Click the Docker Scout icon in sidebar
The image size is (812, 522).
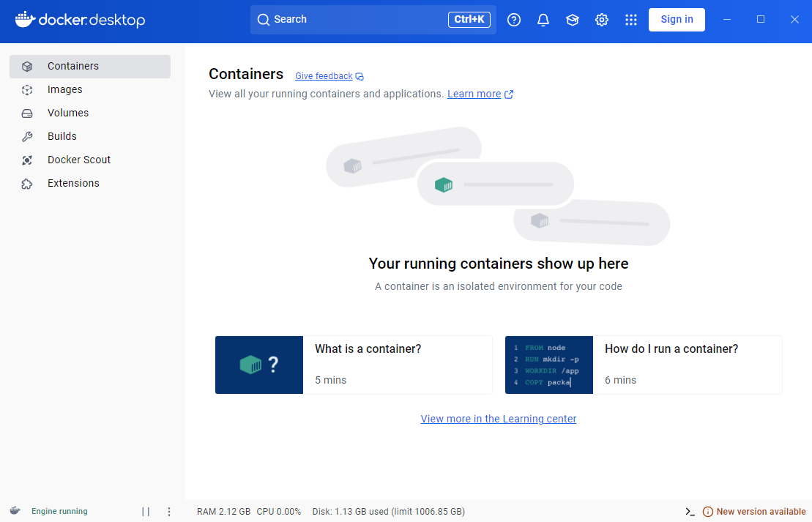point(27,160)
